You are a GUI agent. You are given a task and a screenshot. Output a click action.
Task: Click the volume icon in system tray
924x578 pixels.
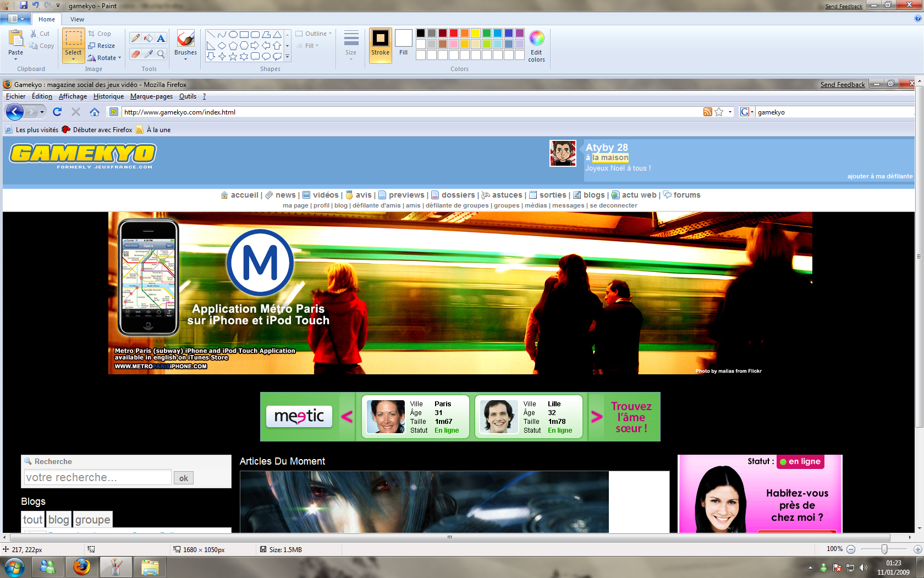(x=864, y=568)
